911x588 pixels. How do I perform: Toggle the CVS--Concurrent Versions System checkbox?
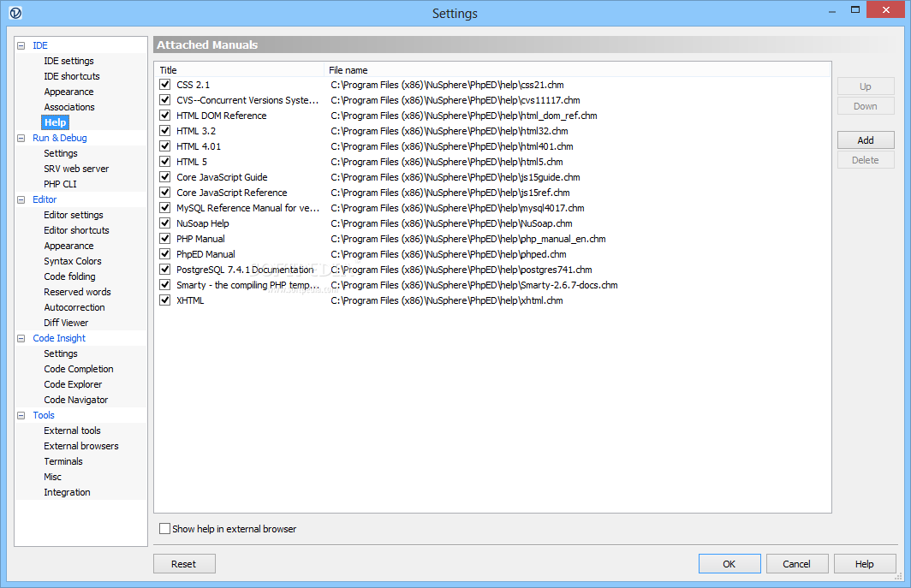(165, 100)
